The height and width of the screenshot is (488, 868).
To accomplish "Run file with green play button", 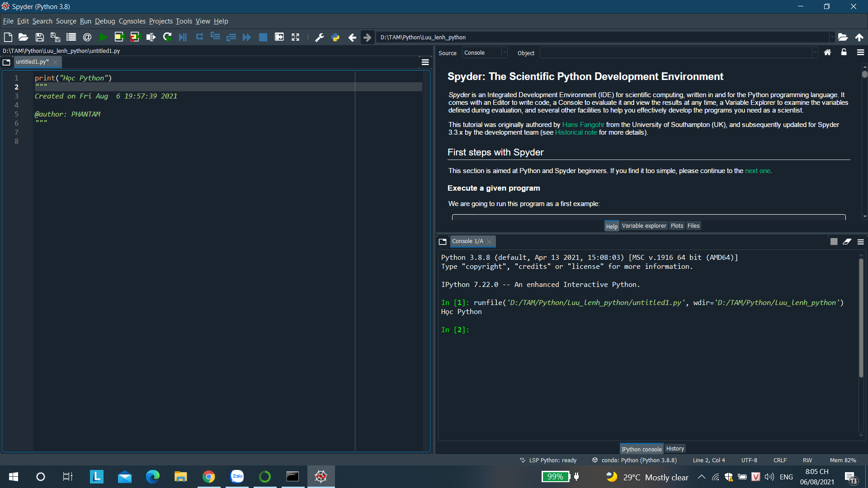I will click(103, 37).
